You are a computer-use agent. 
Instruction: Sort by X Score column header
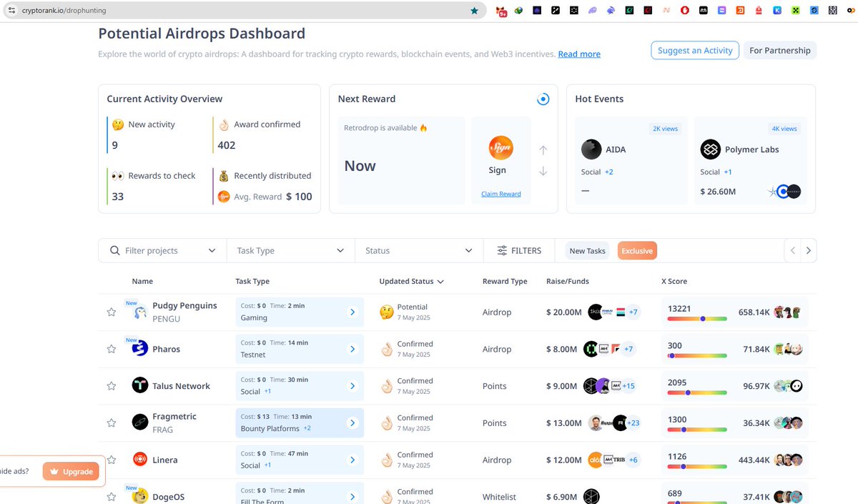(674, 282)
